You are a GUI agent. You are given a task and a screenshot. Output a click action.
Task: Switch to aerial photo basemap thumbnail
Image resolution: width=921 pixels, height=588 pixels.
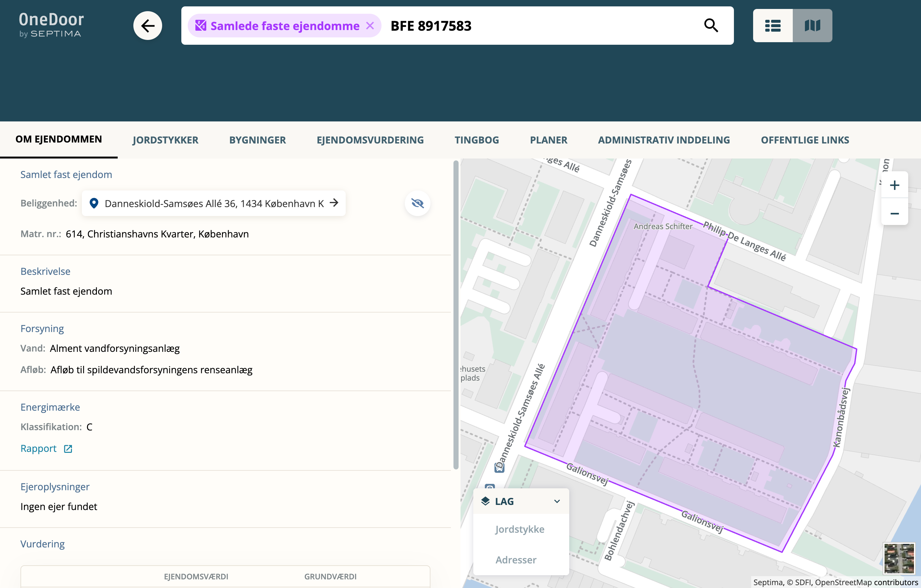coord(899,558)
